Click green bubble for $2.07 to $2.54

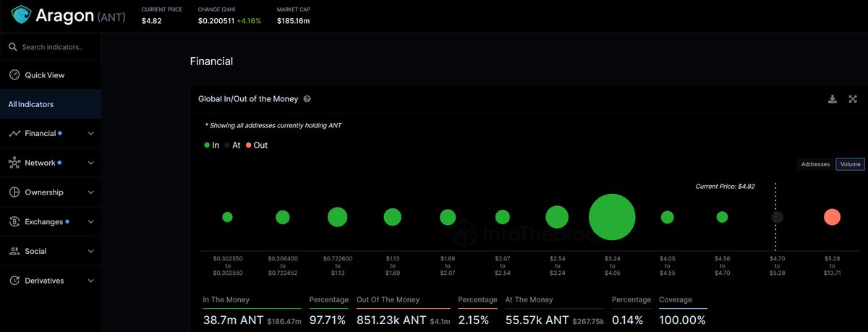pos(503,217)
